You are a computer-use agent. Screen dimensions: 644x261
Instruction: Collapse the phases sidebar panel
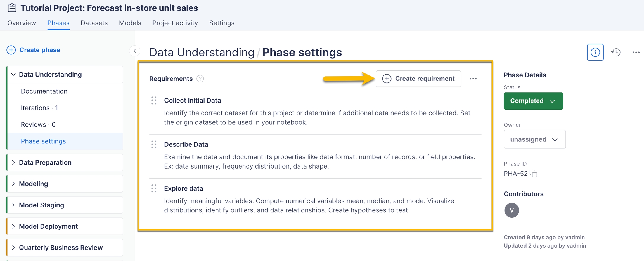tap(135, 51)
